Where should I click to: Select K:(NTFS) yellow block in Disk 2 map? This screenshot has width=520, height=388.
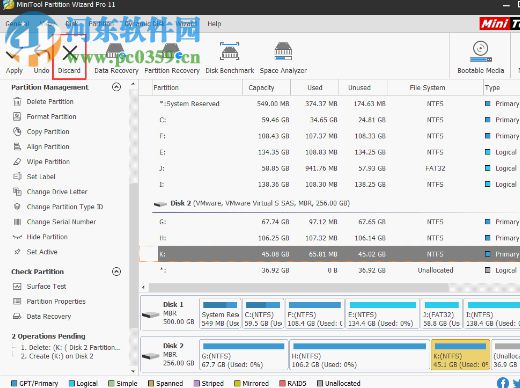pos(460,355)
